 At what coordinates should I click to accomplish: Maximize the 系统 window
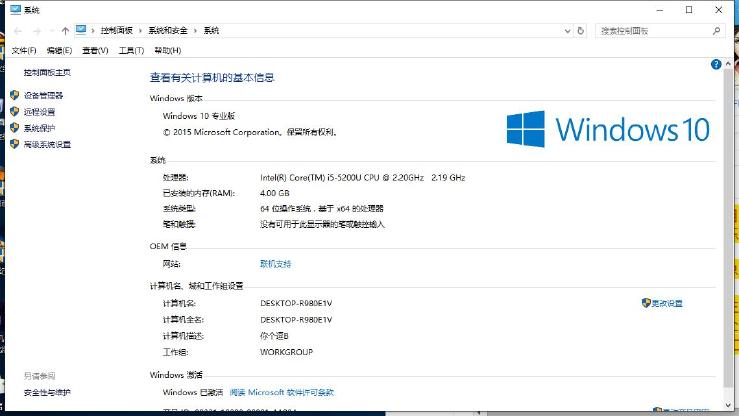point(689,10)
